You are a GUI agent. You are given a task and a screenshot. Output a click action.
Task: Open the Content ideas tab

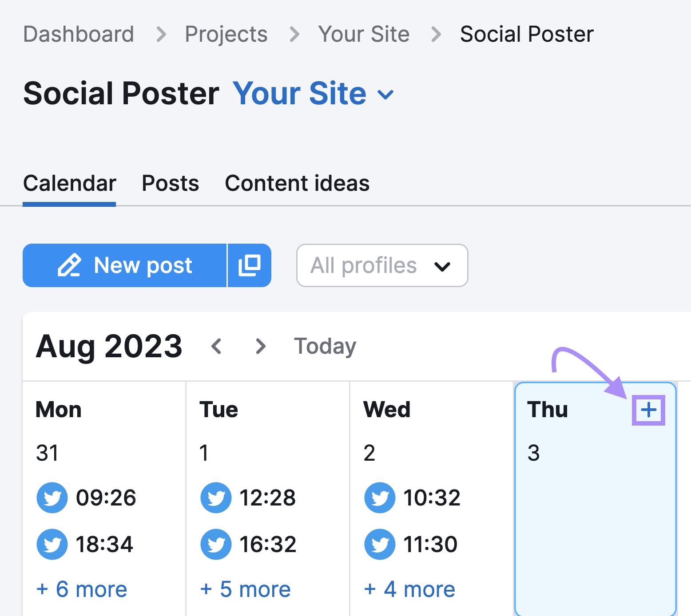pos(297,183)
